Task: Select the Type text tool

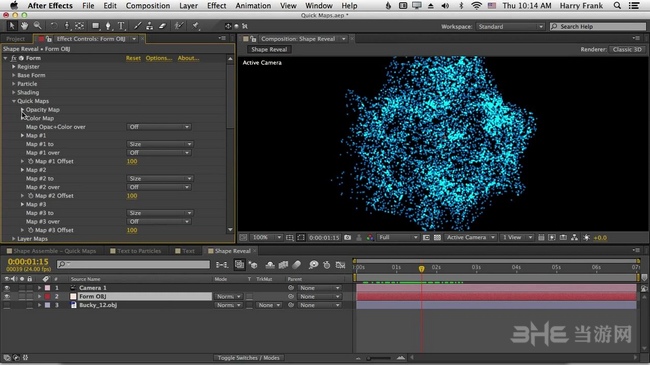Action: (x=121, y=26)
